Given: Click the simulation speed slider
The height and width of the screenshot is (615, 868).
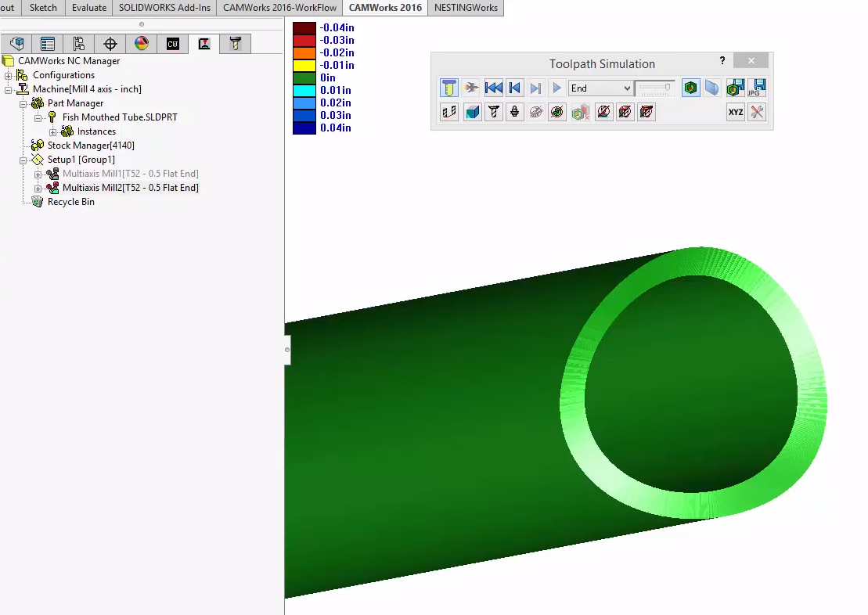Looking at the screenshot, I should click(655, 88).
